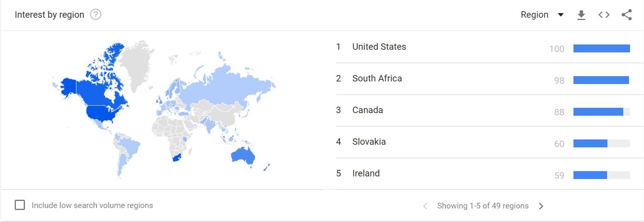Select South Africa in the ranking list
This screenshot has width=644, height=222.
(x=377, y=78)
